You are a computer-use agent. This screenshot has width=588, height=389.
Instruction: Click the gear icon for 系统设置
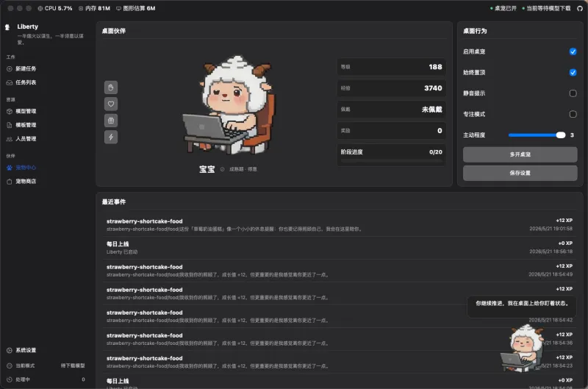(x=10, y=350)
